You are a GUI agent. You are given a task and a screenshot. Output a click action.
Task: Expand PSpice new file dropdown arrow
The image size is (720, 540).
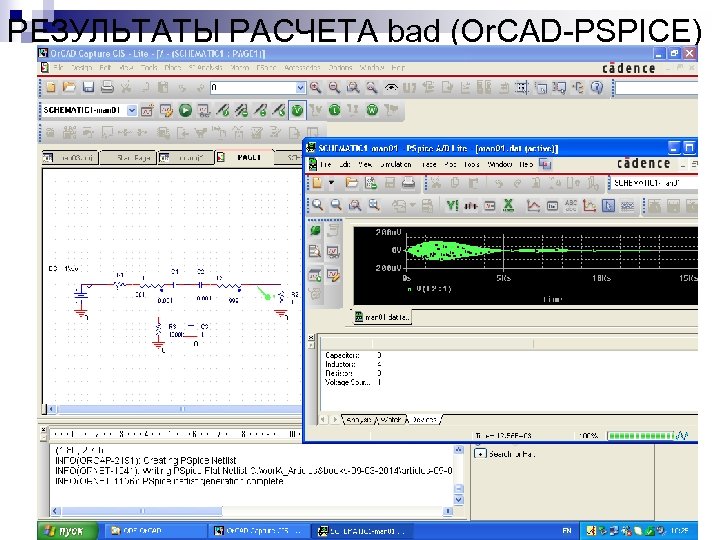point(332,183)
